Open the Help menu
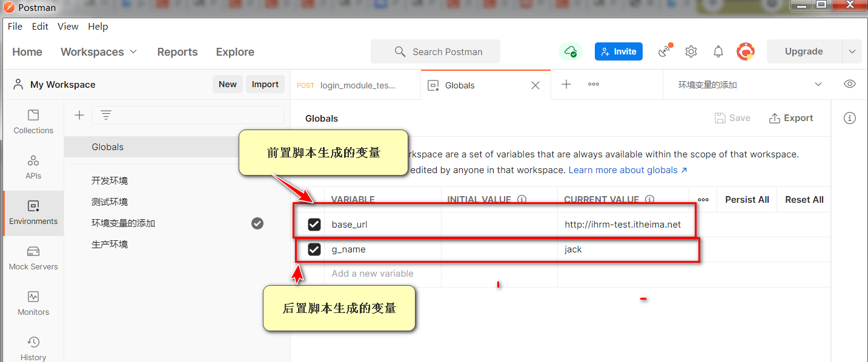Image resolution: width=868 pixels, height=362 pixels. coord(98,27)
